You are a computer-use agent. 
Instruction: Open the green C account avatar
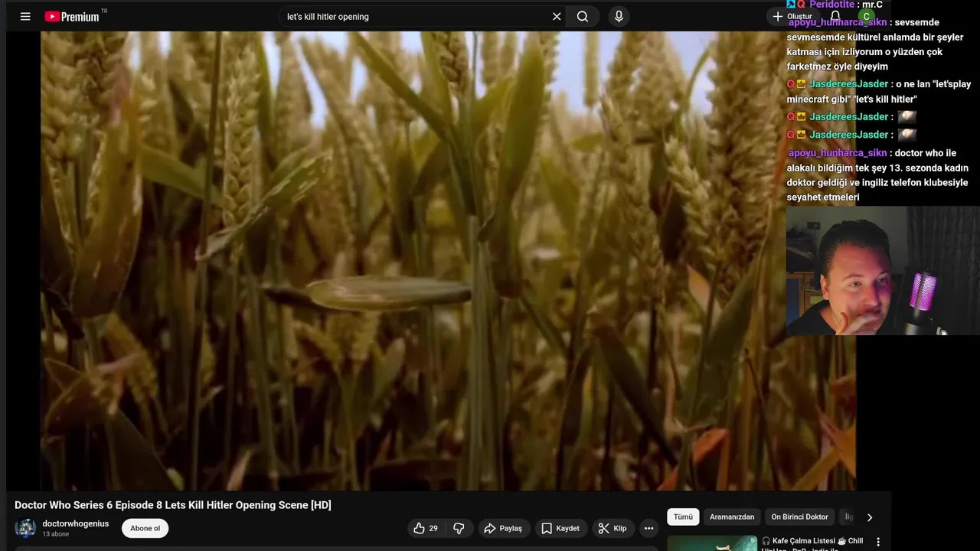pyautogui.click(x=866, y=16)
